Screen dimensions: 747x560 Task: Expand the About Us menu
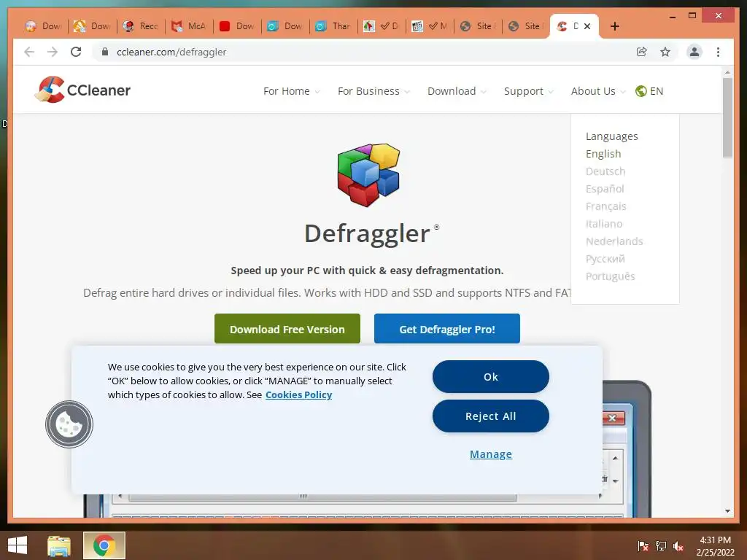[x=598, y=91]
